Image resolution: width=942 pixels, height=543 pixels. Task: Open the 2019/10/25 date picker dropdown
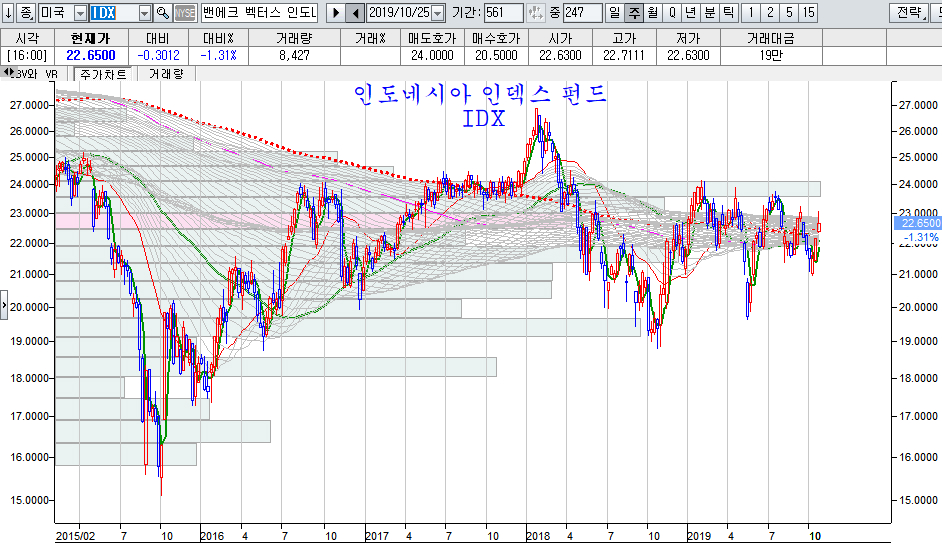(437, 13)
